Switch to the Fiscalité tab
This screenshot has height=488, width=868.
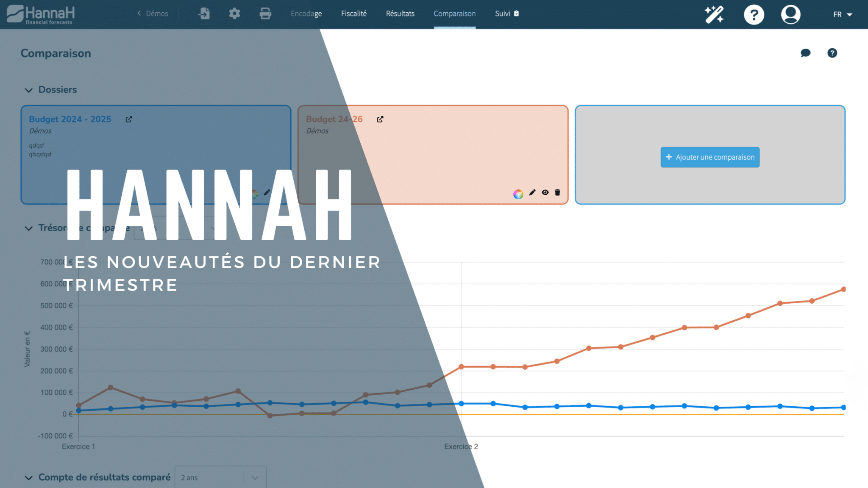click(x=355, y=13)
